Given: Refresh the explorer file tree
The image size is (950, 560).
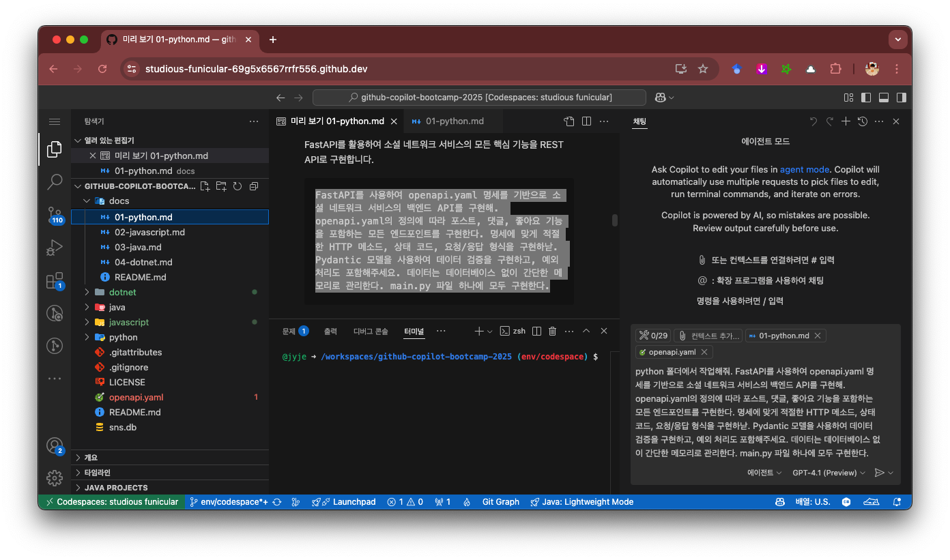Looking at the screenshot, I should point(237,186).
